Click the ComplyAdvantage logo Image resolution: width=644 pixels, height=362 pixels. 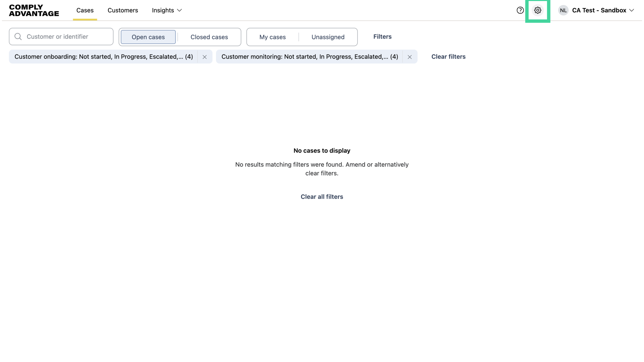click(34, 10)
